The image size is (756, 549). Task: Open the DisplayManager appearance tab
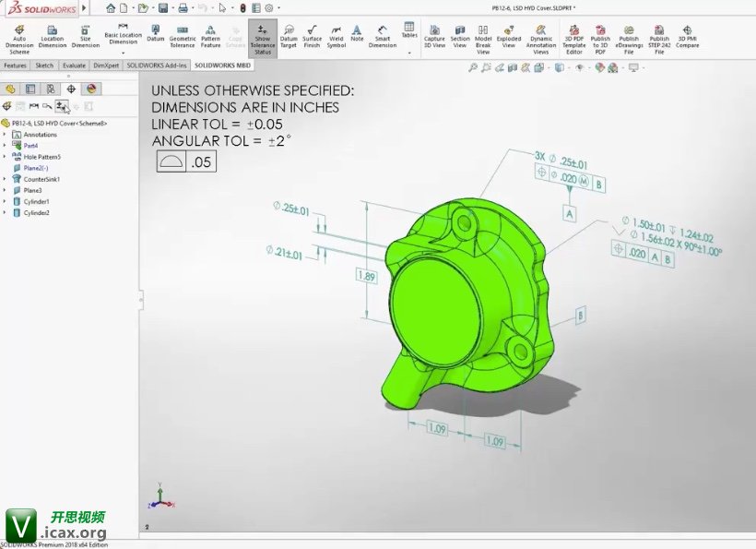coord(90,89)
